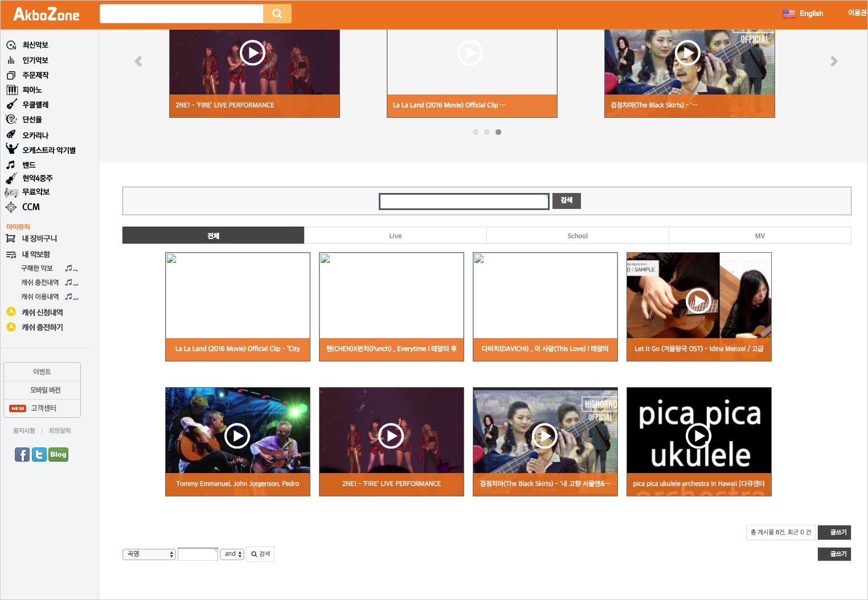Open the 'and' operator dropdown

point(232,554)
